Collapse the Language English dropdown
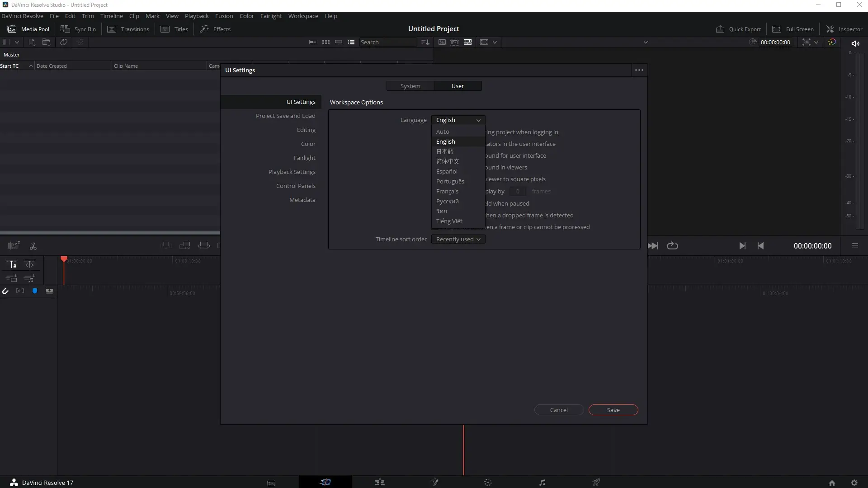The image size is (868, 488). pyautogui.click(x=458, y=120)
